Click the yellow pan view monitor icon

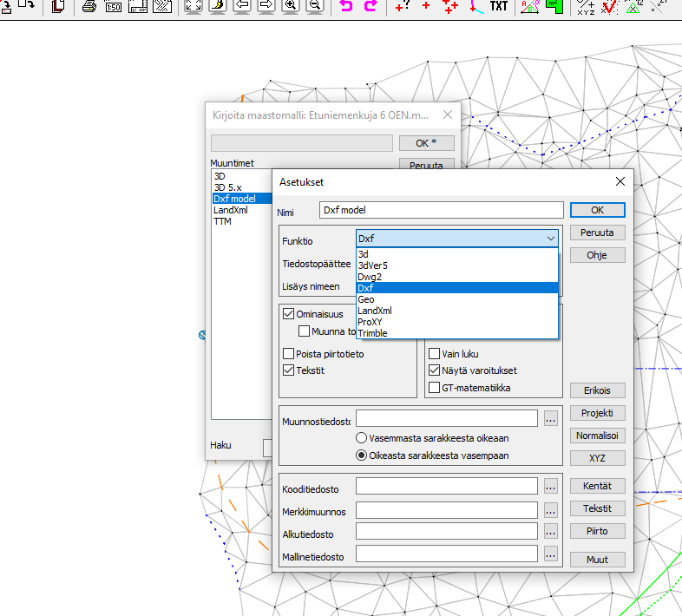pos(218,6)
